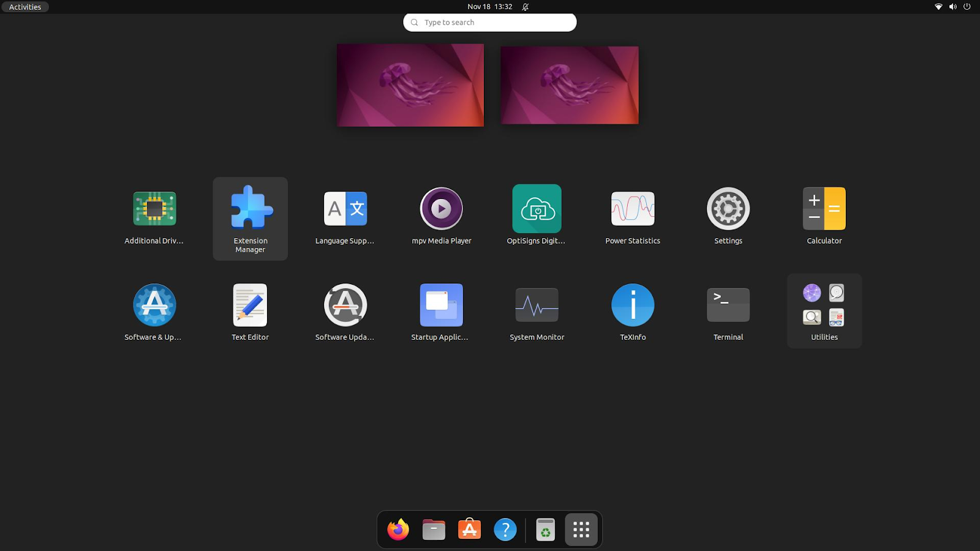This screenshot has height=551, width=980.
Task: Click the Activities button
Action: (x=25, y=7)
